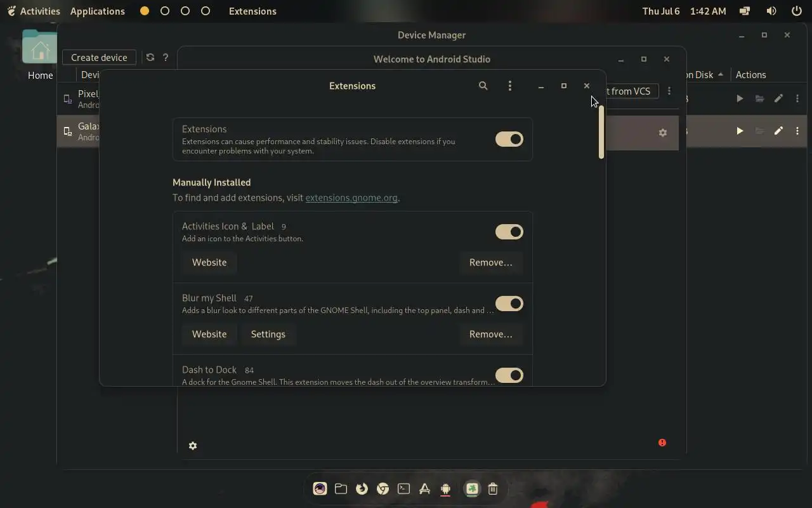Open Device Manager help question mark
The height and width of the screenshot is (508, 812).
pyautogui.click(x=166, y=57)
